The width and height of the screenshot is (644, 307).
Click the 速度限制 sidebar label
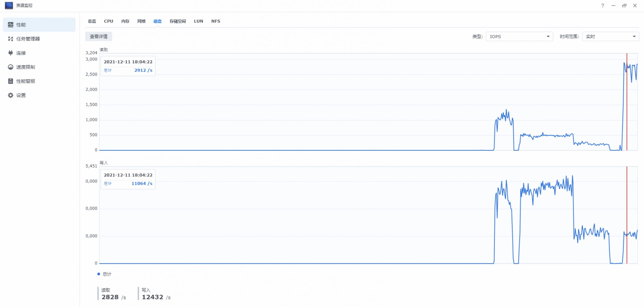point(26,67)
